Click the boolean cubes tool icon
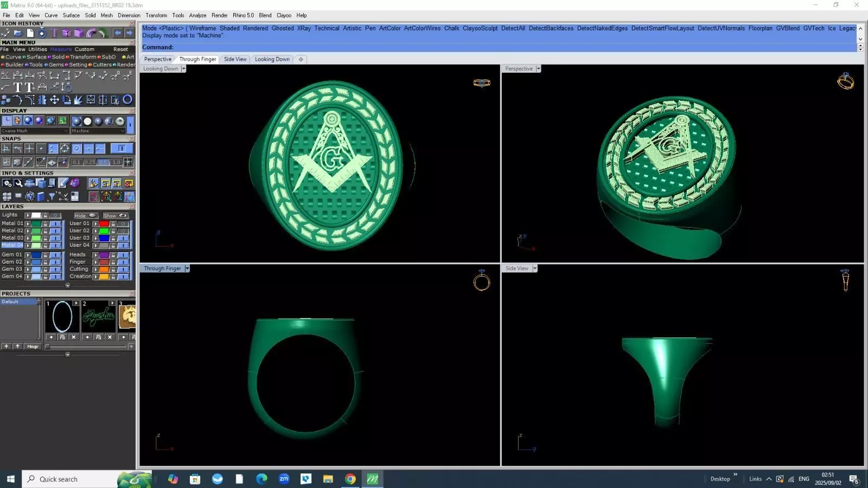The image size is (868, 488). 6,100
